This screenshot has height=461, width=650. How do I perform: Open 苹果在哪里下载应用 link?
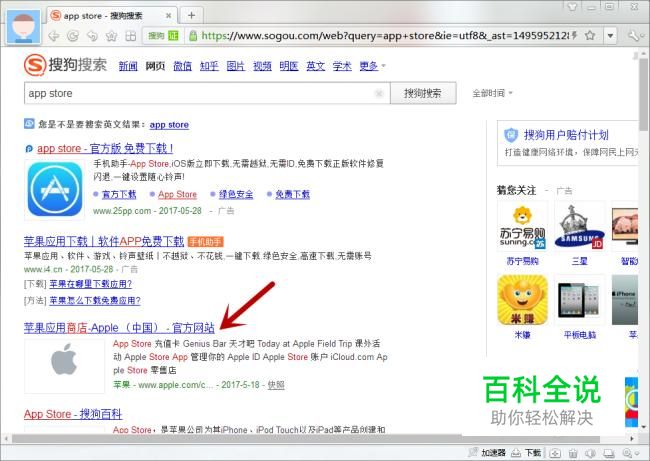click(90, 284)
